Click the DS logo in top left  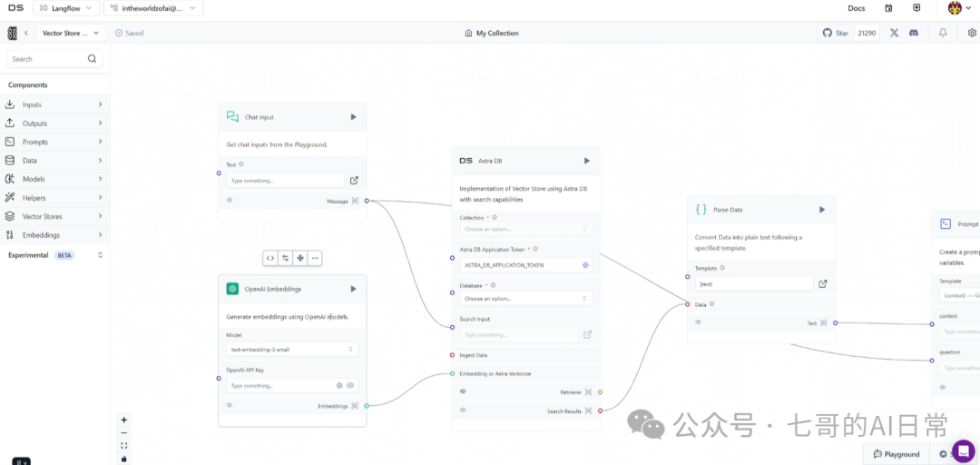tap(15, 8)
